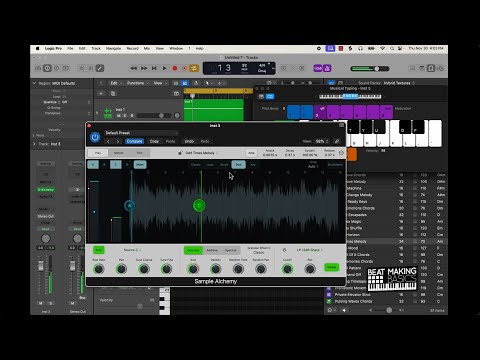Click the Cutoff knob
This screenshot has height=360, width=480.
pos(287,269)
